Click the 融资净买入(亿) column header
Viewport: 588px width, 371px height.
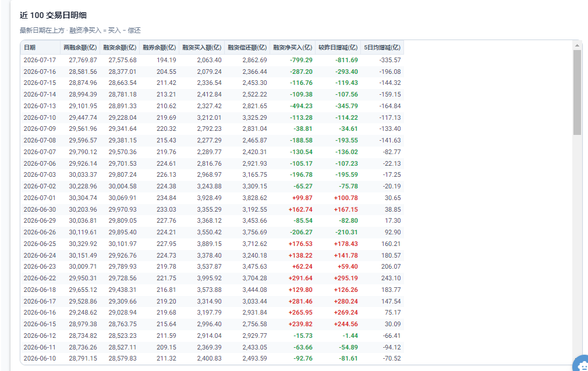pos(292,48)
